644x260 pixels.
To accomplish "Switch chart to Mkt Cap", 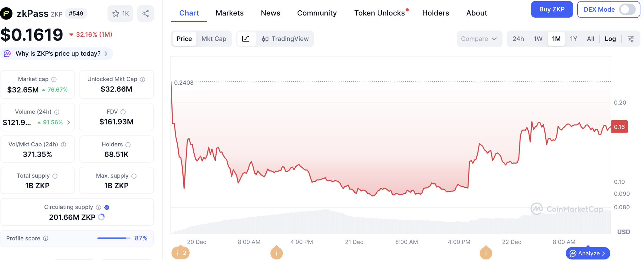I will [x=214, y=39].
